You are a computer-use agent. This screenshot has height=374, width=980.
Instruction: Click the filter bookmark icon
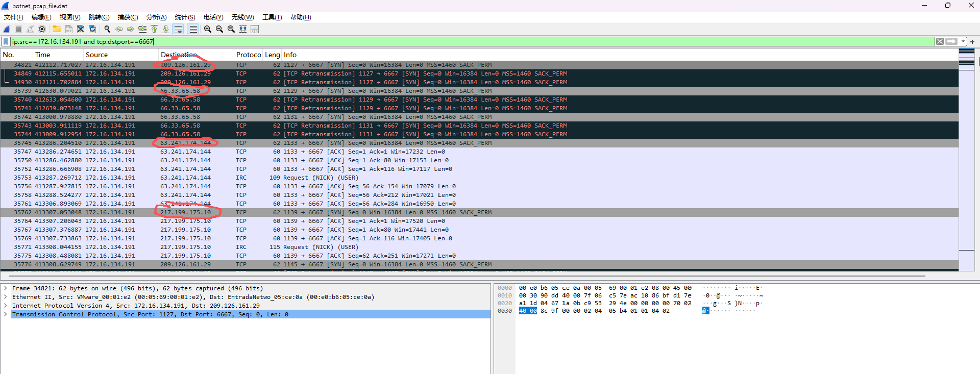[x=6, y=41]
